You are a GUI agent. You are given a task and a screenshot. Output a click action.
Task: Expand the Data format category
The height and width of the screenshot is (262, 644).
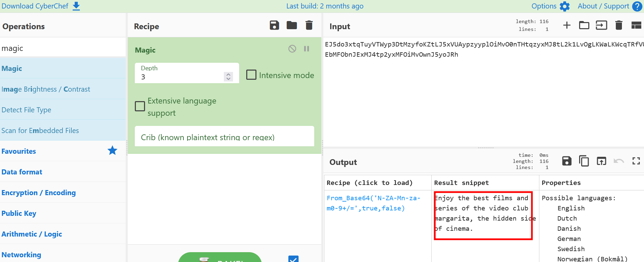22,172
